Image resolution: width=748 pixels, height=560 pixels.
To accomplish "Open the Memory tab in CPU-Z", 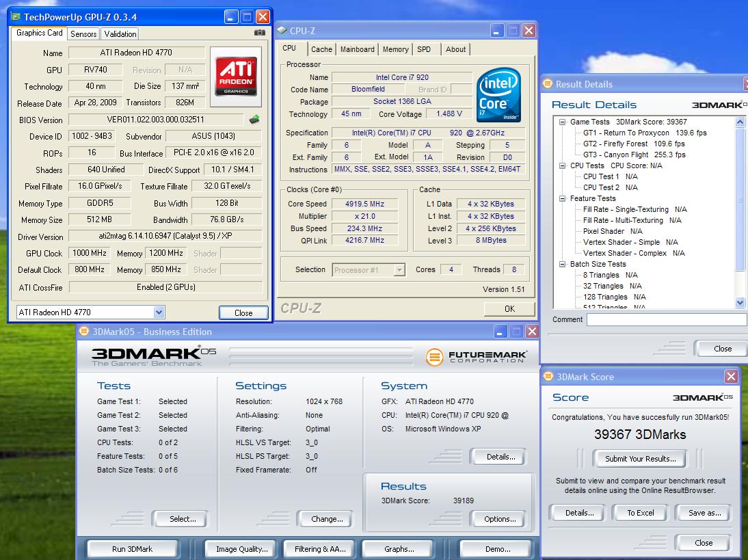I will tap(395, 49).
